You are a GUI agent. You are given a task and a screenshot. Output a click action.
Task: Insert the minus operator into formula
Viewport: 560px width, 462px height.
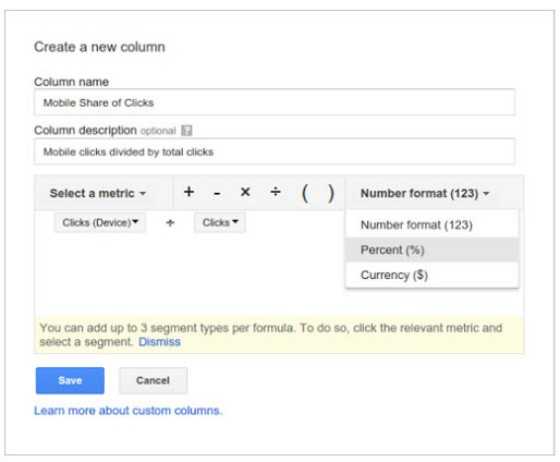click(217, 194)
